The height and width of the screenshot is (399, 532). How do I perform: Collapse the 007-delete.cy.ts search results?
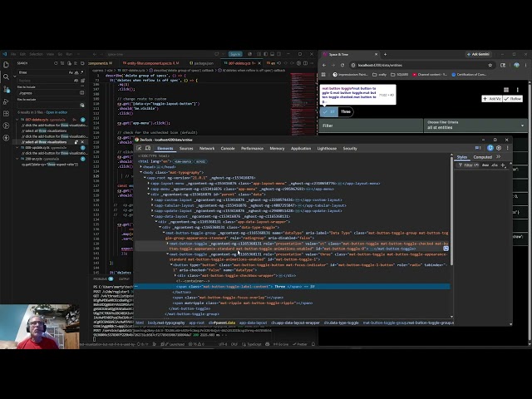pyautogui.click(x=17, y=120)
